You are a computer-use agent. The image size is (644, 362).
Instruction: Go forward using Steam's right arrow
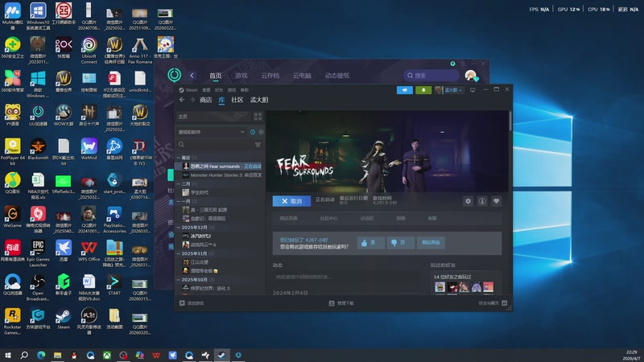click(x=192, y=100)
